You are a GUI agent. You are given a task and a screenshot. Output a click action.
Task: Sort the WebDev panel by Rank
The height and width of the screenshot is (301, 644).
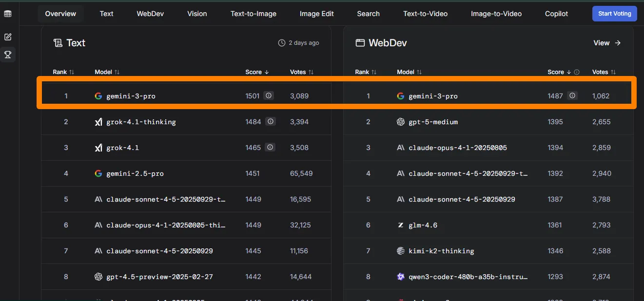pos(366,72)
